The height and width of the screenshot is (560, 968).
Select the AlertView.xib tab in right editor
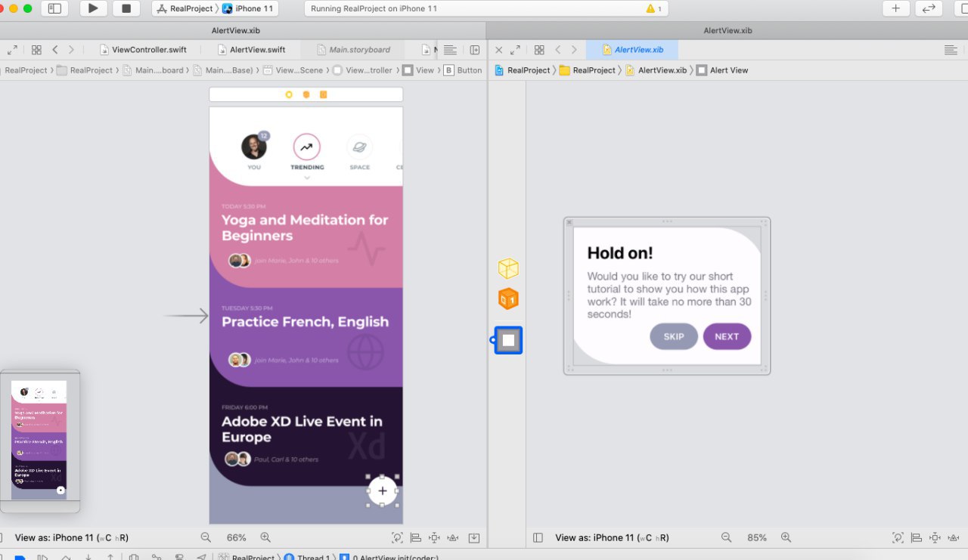pos(632,50)
